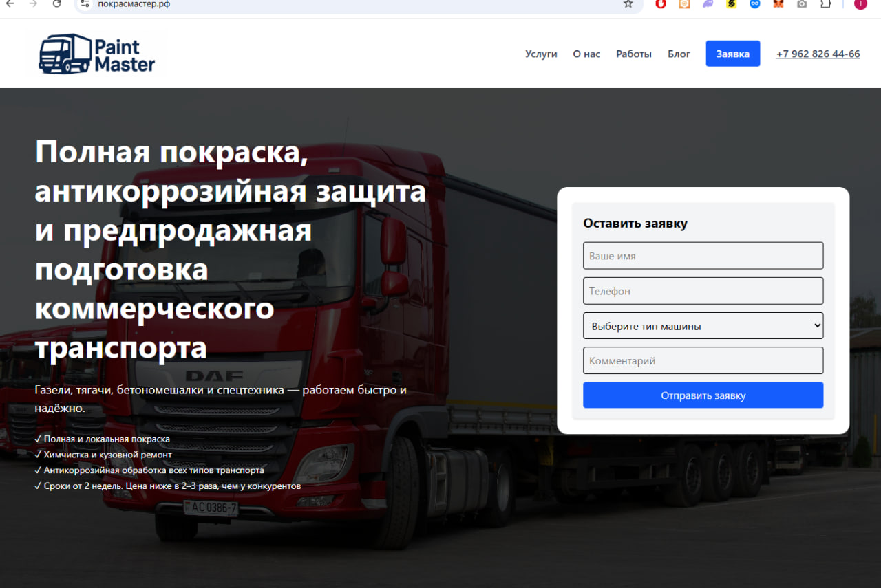881x588 pixels.
Task: Select the 'Блог' navigation item
Action: tap(679, 54)
